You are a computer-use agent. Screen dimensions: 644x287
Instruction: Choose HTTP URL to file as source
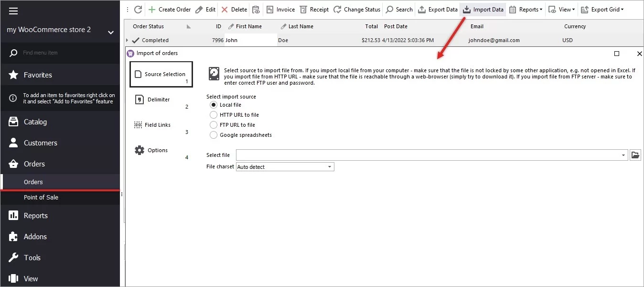(x=214, y=114)
